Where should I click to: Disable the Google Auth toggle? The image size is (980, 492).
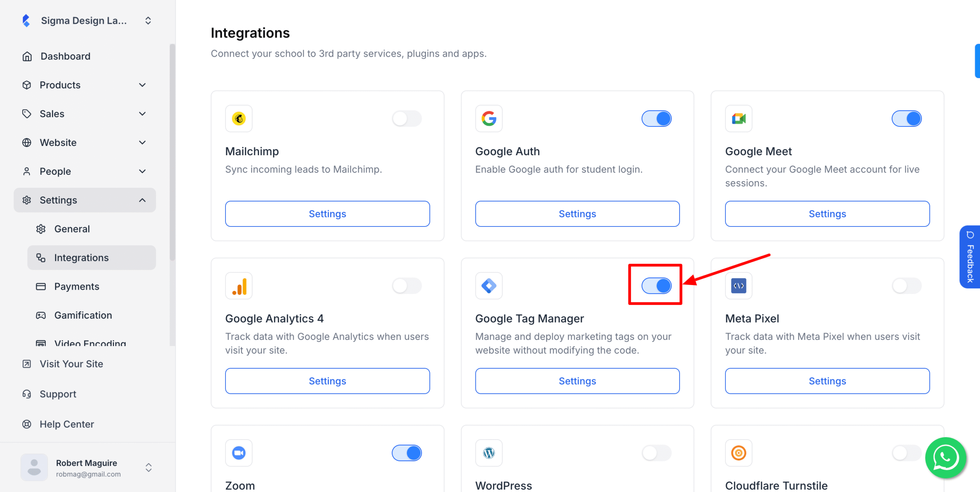pyautogui.click(x=657, y=118)
